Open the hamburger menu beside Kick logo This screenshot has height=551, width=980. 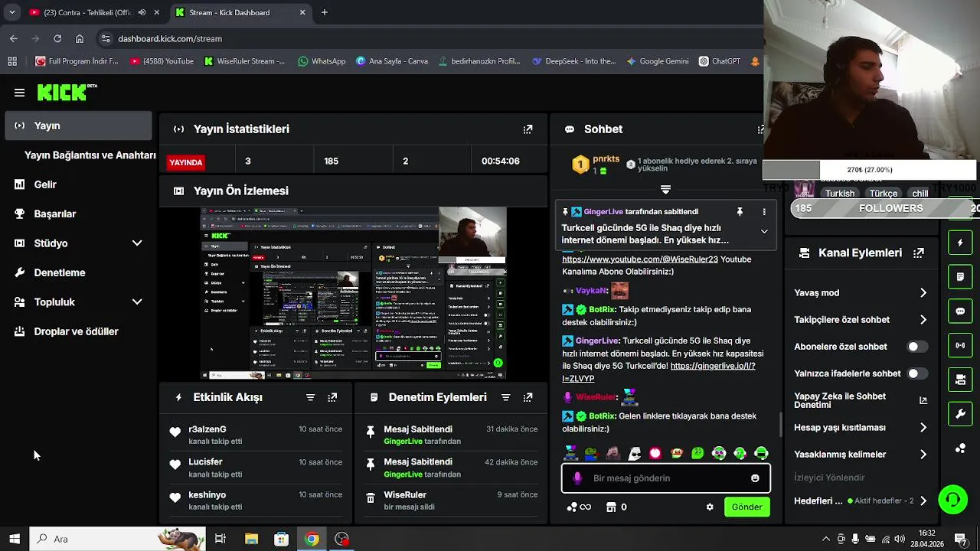tap(19, 93)
